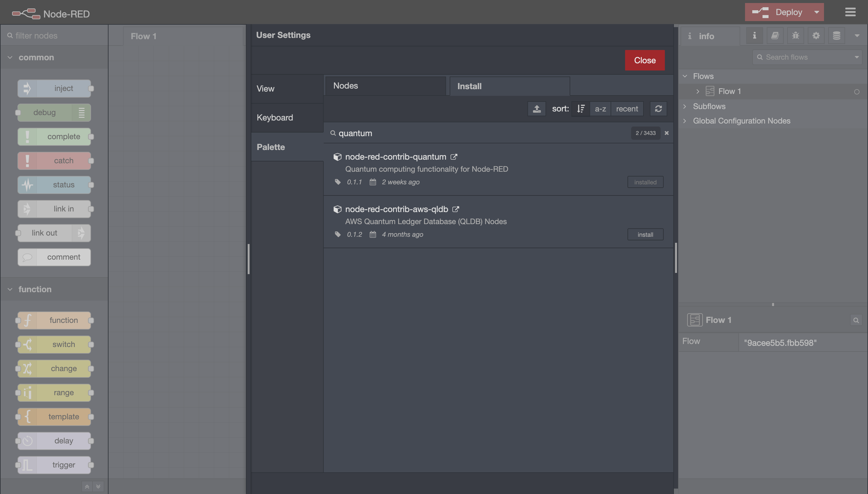Sort results by a-z order
This screenshot has width=868, height=494.
[x=600, y=108]
